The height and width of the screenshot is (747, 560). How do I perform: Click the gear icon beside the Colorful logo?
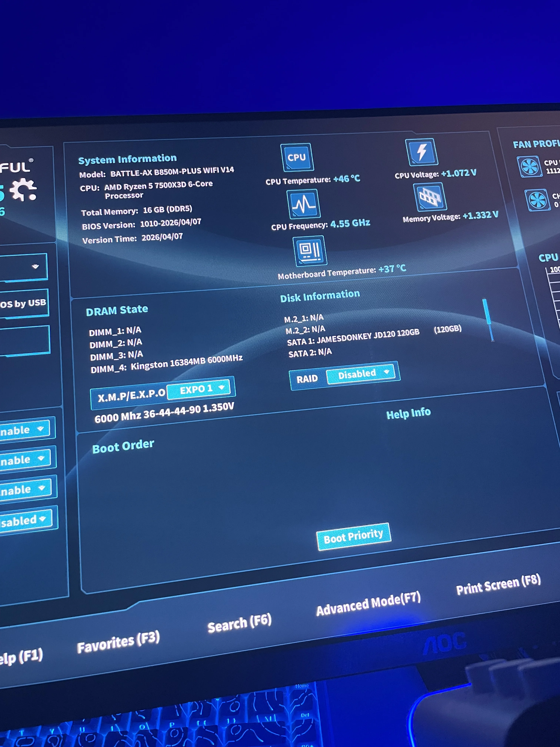point(23,190)
